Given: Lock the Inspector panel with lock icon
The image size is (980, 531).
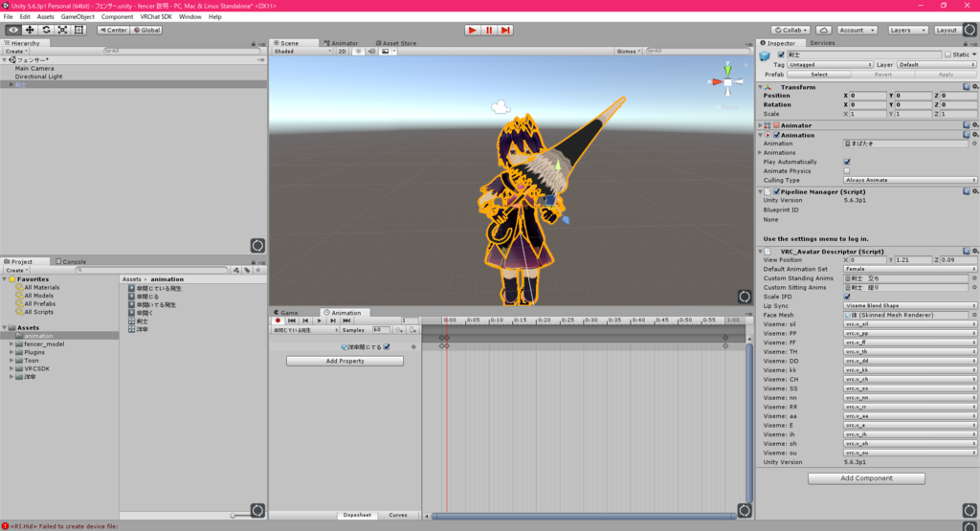Looking at the screenshot, I should point(967,43).
